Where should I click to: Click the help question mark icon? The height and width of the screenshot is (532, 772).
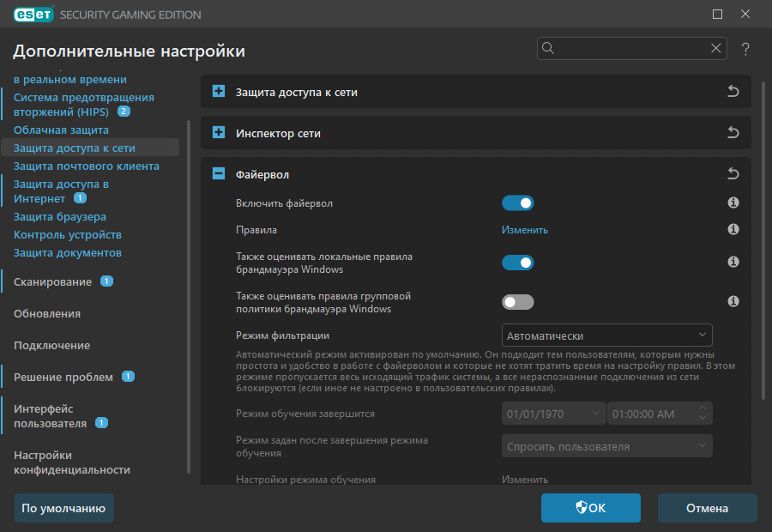pyautogui.click(x=745, y=49)
